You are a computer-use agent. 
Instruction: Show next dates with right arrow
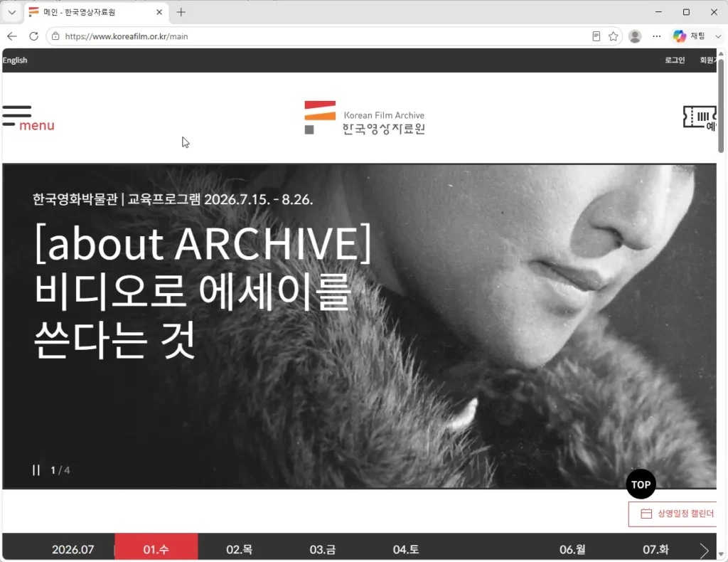click(704, 551)
